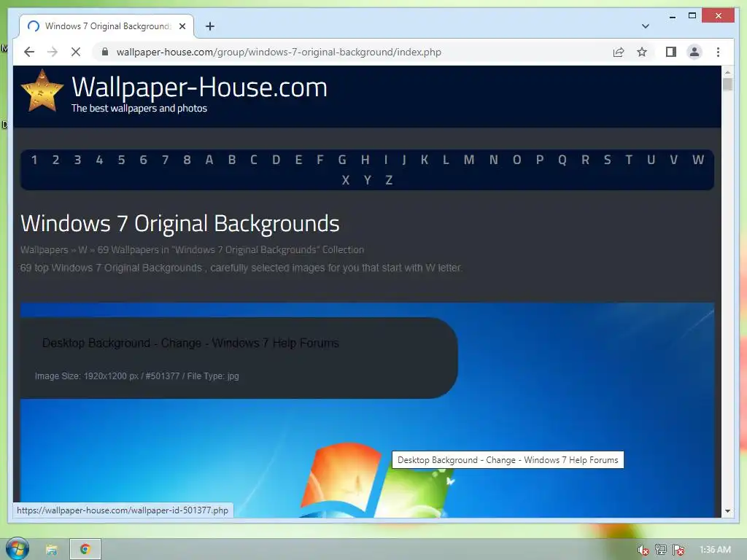Bookmark this page with the star icon
Image resolution: width=747 pixels, height=560 pixels.
(x=642, y=52)
